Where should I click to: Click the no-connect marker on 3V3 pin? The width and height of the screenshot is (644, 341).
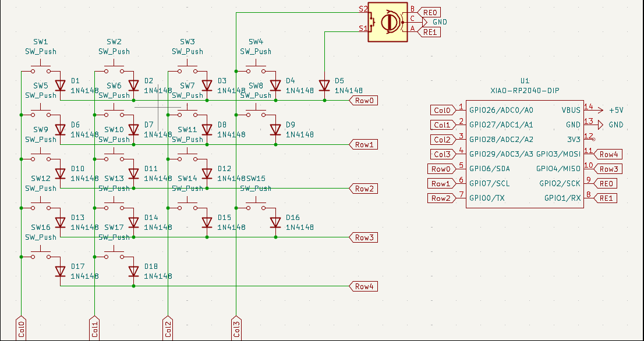click(x=593, y=140)
